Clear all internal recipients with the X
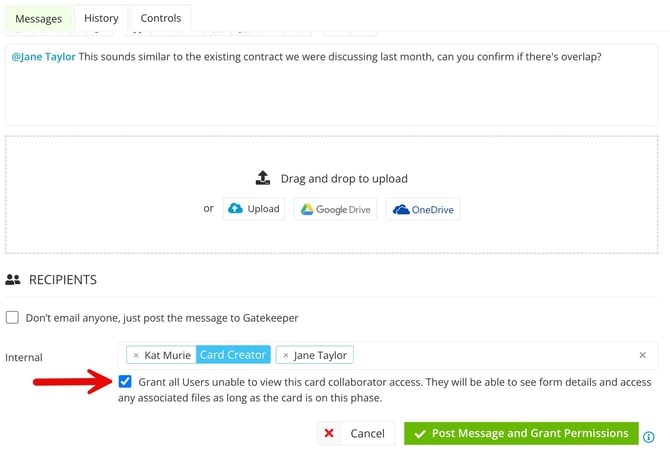The height and width of the screenshot is (462, 670). pyautogui.click(x=642, y=355)
